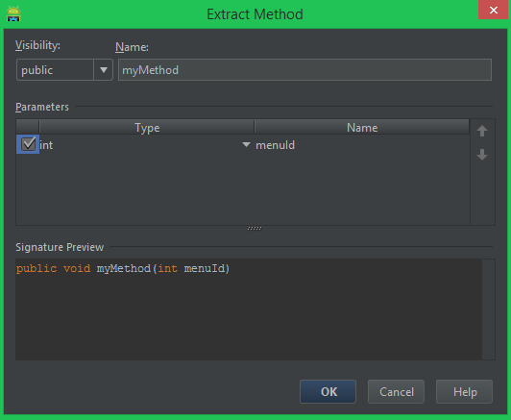The width and height of the screenshot is (511, 420).
Task: Click the myMethod name input field
Action: pyautogui.click(x=304, y=70)
